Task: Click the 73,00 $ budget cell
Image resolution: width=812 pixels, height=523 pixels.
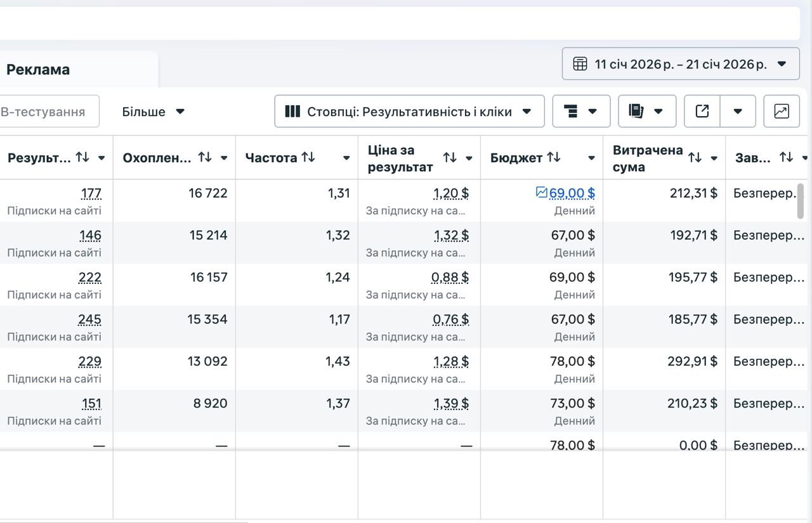Action: 573,403
